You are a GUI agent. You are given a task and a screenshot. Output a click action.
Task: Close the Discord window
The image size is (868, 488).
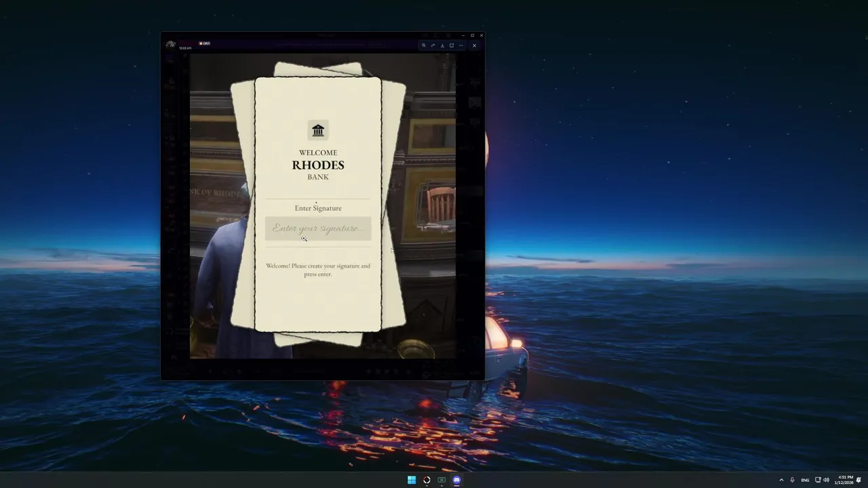(x=481, y=35)
